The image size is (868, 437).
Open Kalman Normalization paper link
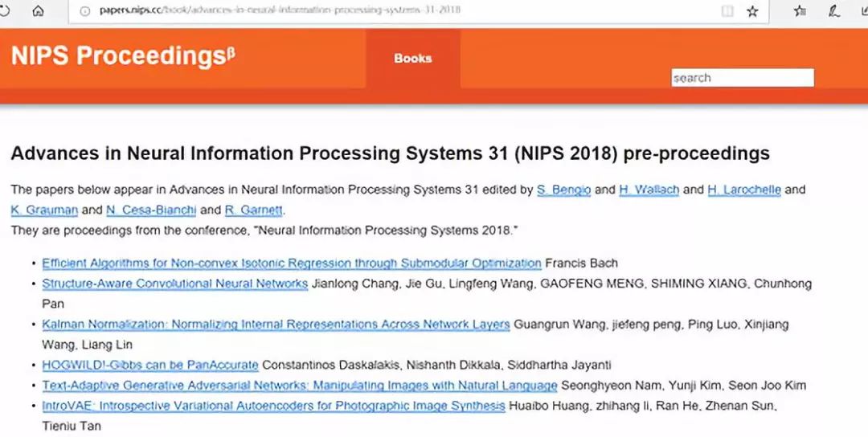point(276,325)
